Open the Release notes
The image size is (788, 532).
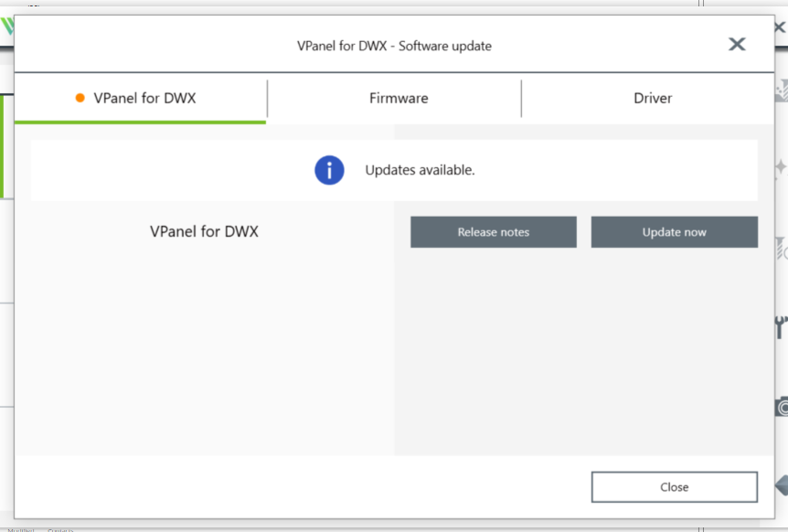493,232
